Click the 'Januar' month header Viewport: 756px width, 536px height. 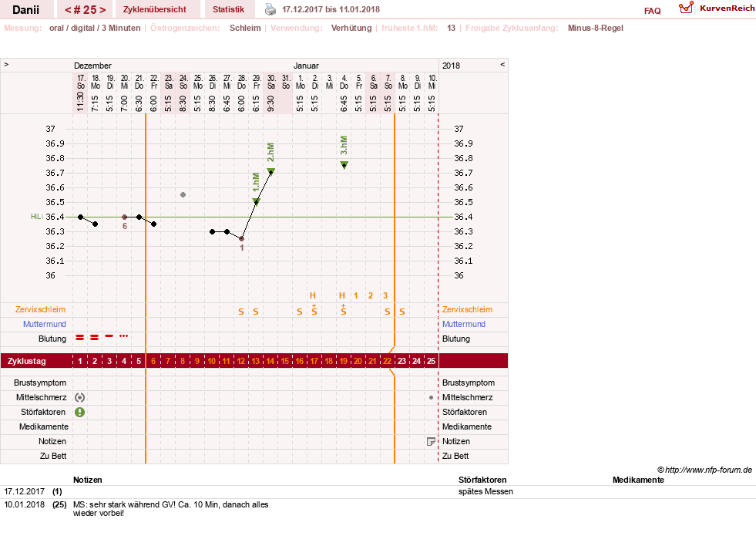(306, 66)
